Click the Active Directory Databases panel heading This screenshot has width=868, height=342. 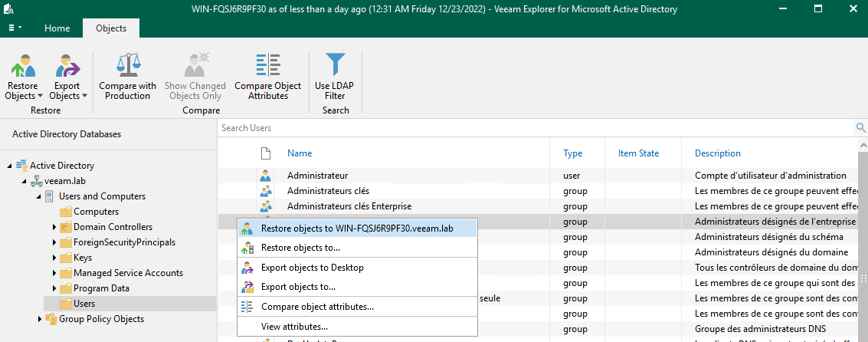click(x=67, y=134)
